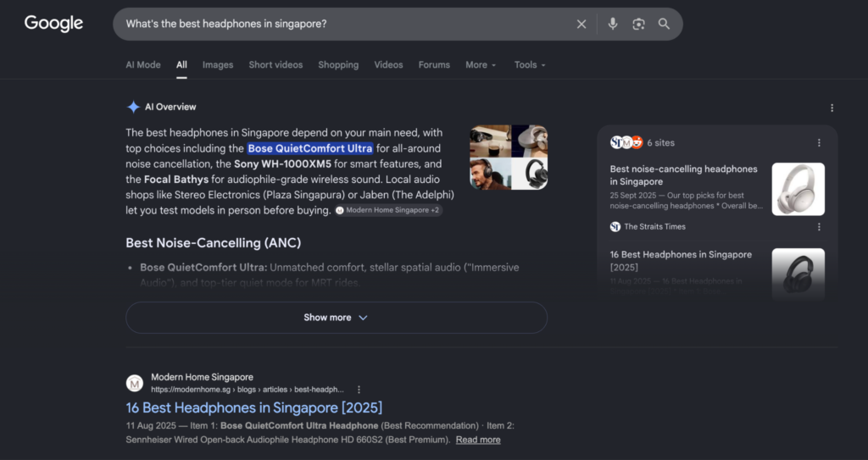Click the modernhome.sg breadcrumb URL
The height and width of the screenshot is (460, 868).
click(248, 390)
